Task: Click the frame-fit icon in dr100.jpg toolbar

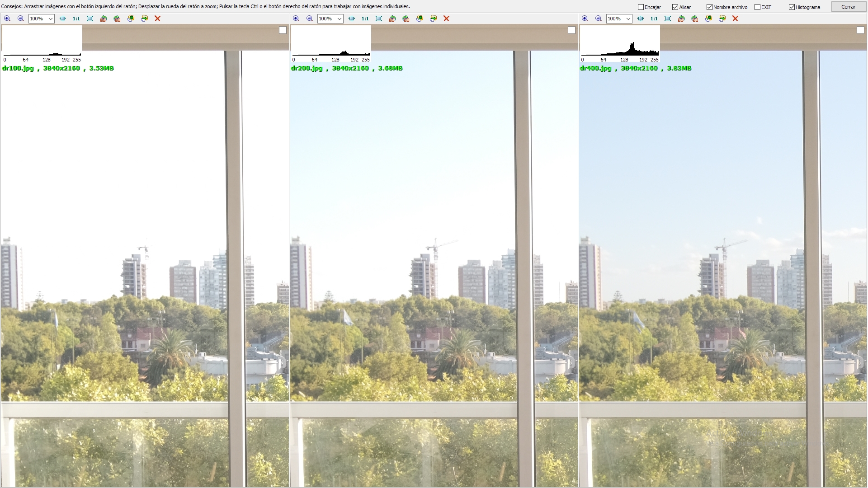Action: [90, 19]
